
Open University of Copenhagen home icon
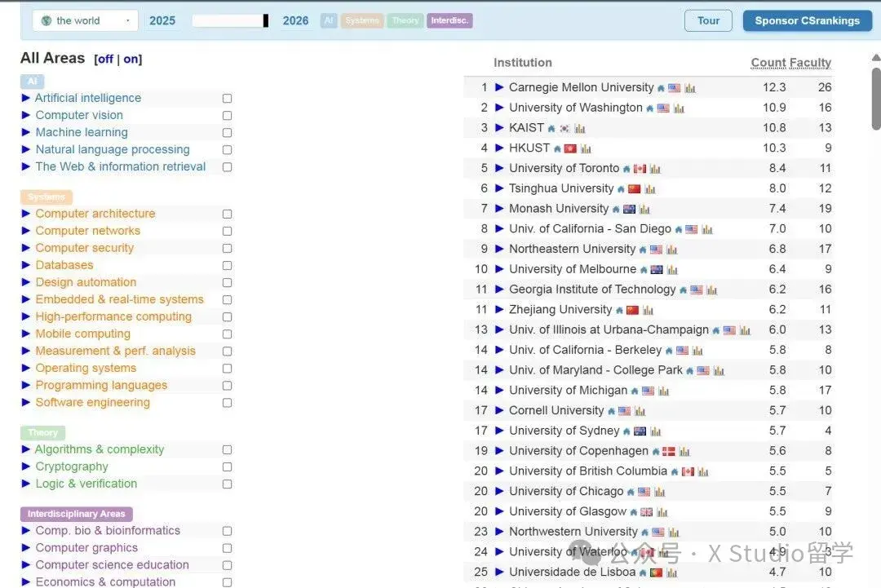click(x=656, y=452)
